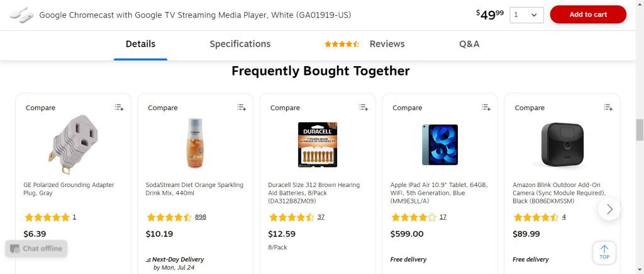Add Apple iPad Air to list icon
The height and width of the screenshot is (274, 644).
[x=486, y=108]
